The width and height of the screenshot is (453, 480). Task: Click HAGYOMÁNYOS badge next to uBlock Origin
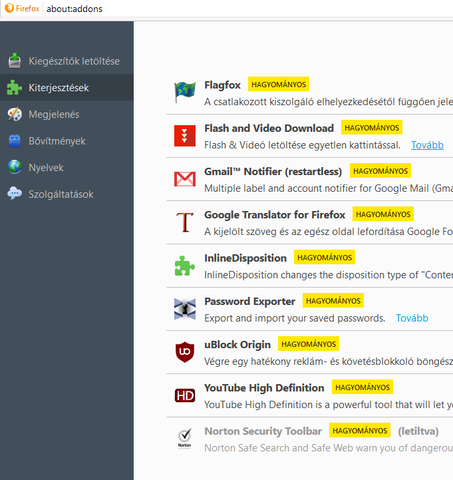pyautogui.click(x=309, y=344)
